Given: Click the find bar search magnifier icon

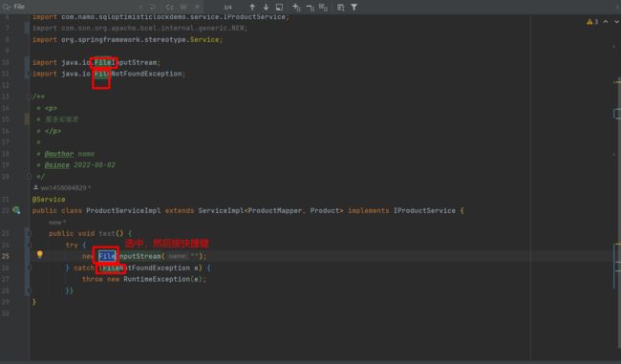Looking at the screenshot, I should click(6, 7).
